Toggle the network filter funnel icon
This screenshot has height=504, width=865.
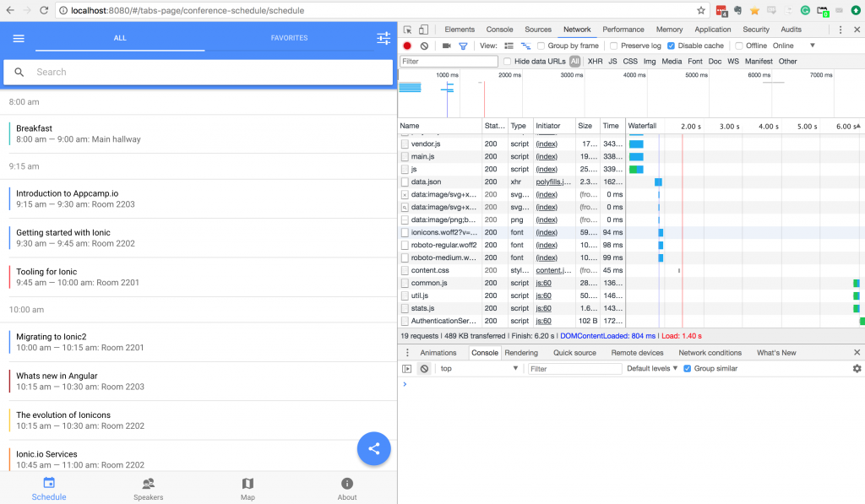click(463, 46)
